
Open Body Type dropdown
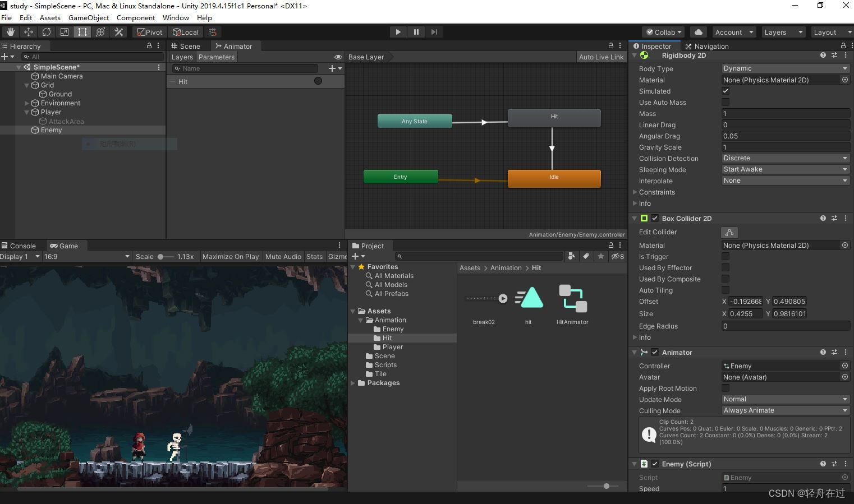pos(786,68)
